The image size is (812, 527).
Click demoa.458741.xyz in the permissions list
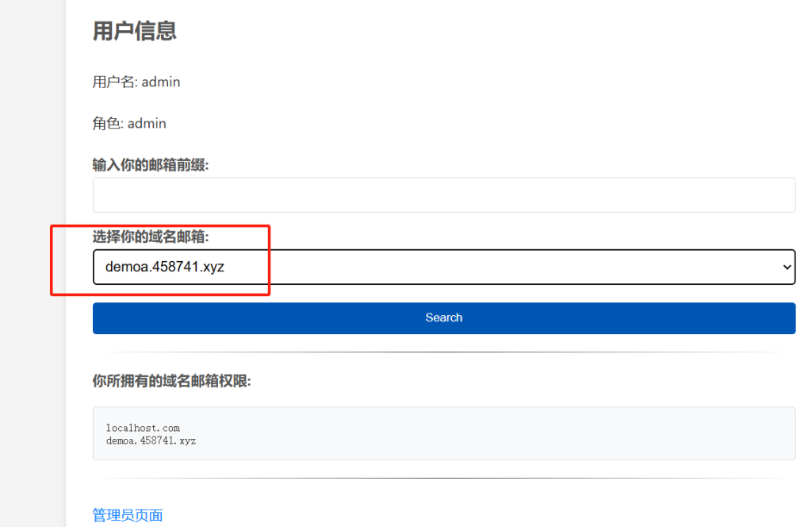coord(151,440)
